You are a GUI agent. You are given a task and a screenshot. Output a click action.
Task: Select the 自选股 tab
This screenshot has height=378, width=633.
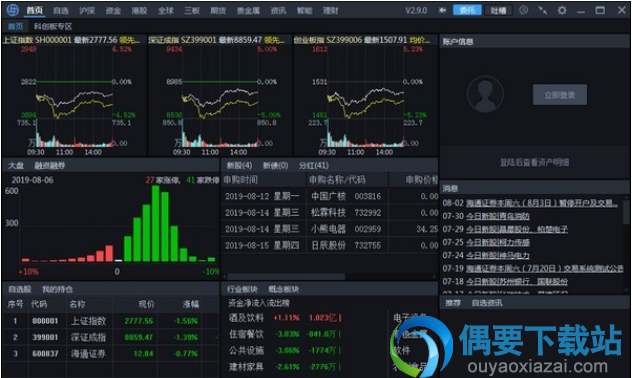click(19, 289)
